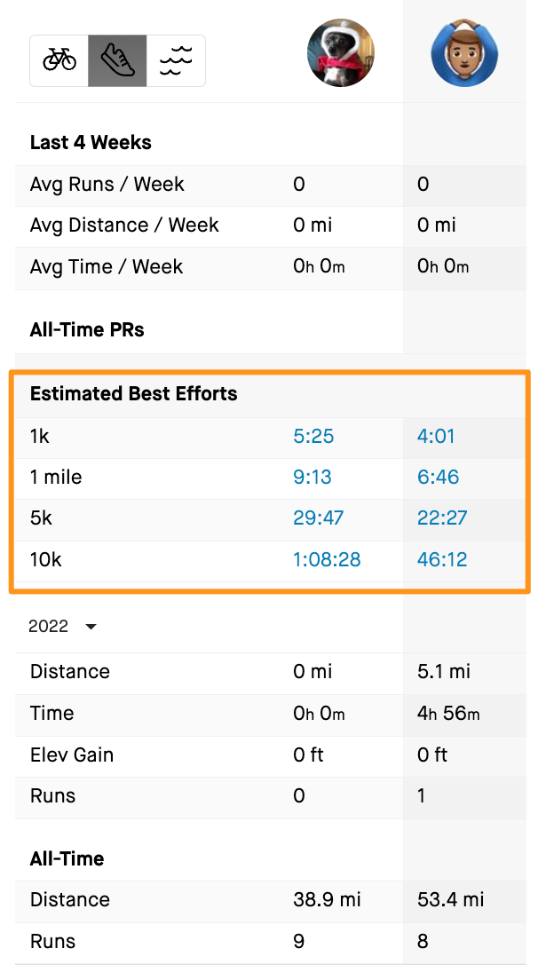Open the 4:01 1k best effort
Image resolution: width=538 pixels, height=980 pixels.
pyautogui.click(x=436, y=436)
